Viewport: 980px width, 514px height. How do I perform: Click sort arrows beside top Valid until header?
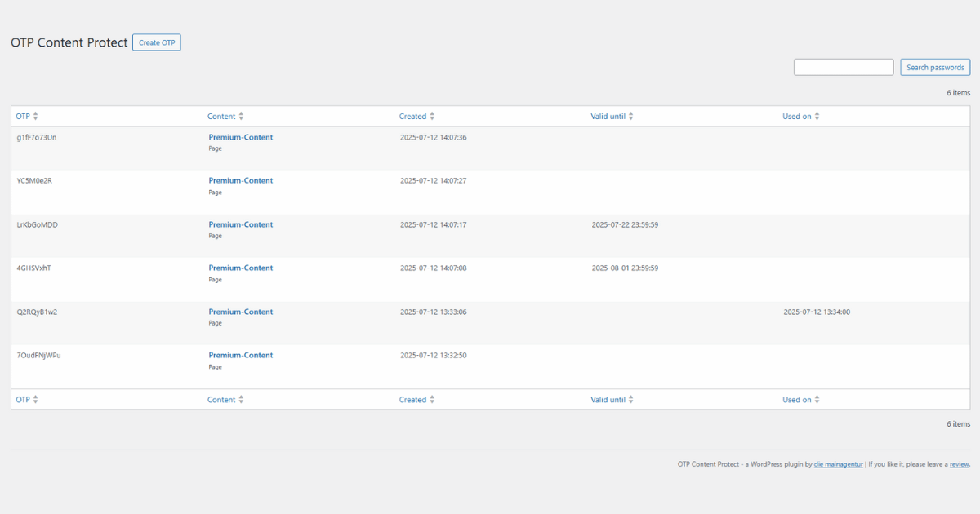630,117
